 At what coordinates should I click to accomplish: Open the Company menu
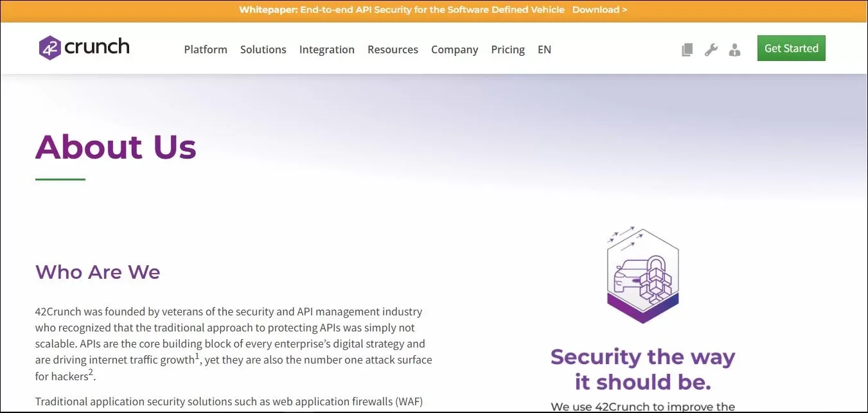pyautogui.click(x=454, y=49)
